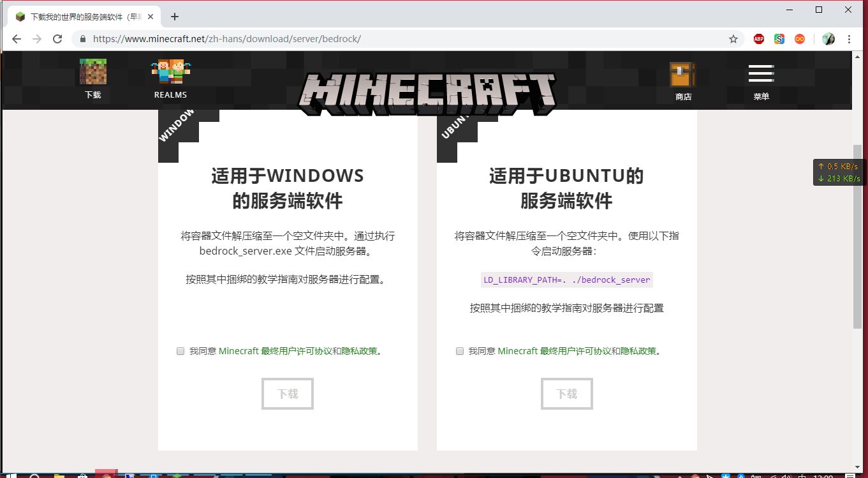Go to homepage via Minecraft logo
Screen dimensions: 868x478
tap(427, 93)
